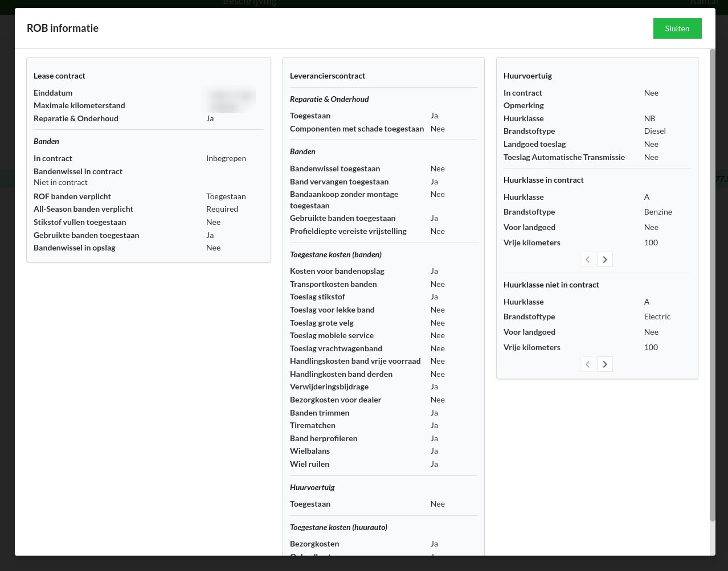Screen dimensions: 728x571
Task: Click Toeslag mobiele service label
Action: pos(332,335)
